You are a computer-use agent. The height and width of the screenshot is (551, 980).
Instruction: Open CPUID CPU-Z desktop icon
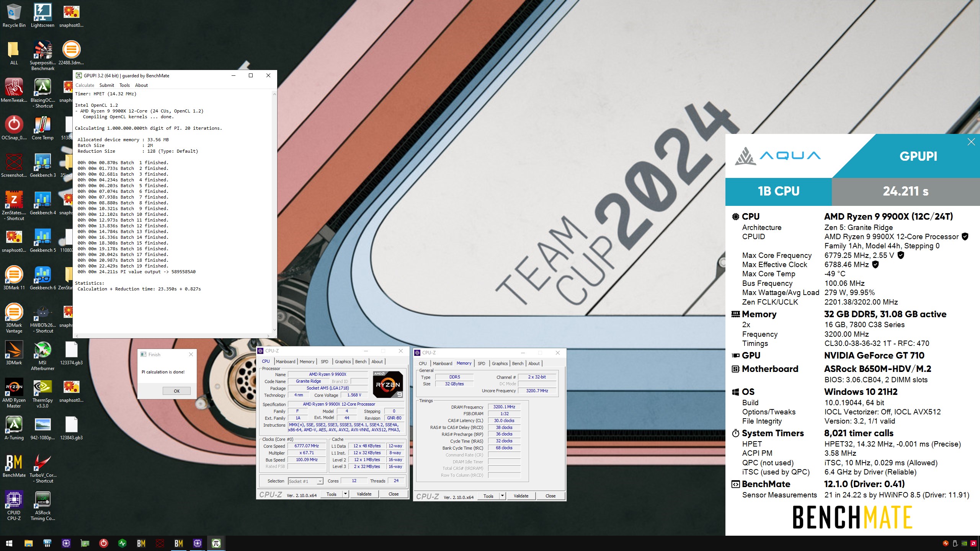[x=14, y=505]
